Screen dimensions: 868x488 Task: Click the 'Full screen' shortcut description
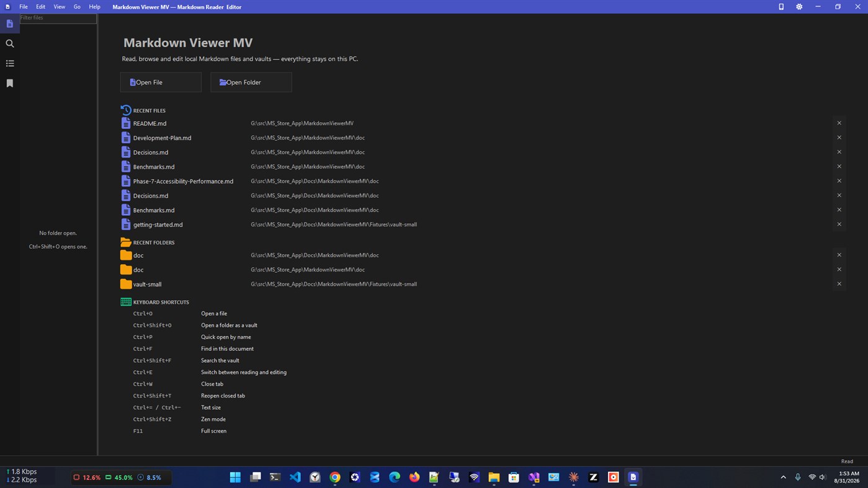pyautogui.click(x=213, y=431)
